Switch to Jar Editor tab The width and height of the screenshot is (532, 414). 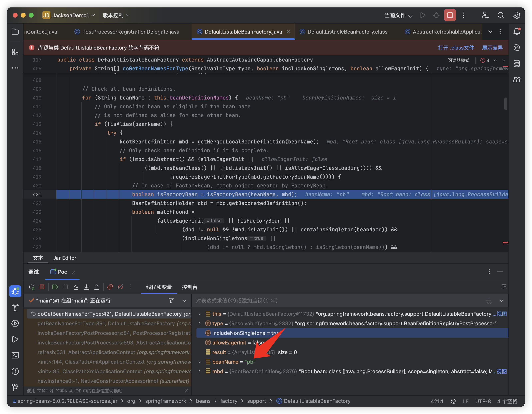65,258
